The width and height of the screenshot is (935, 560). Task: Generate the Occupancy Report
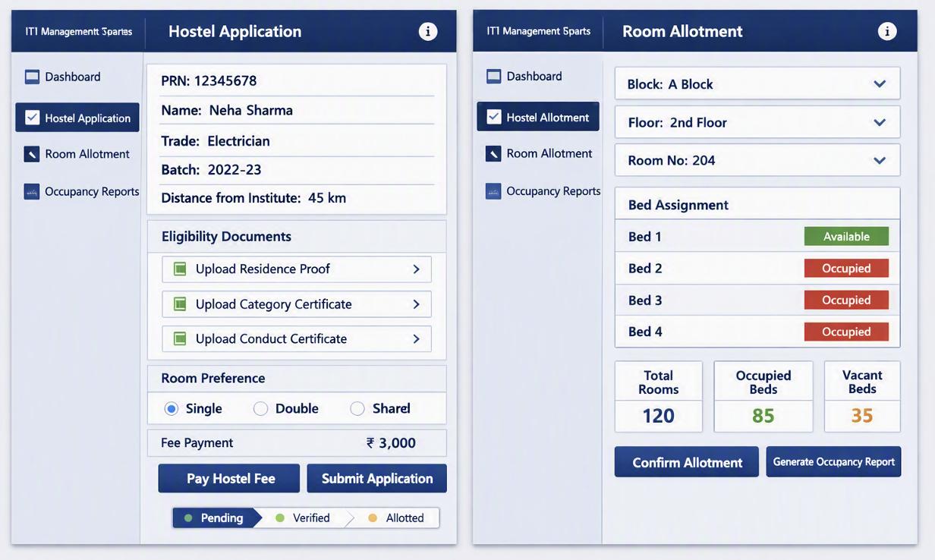[834, 462]
